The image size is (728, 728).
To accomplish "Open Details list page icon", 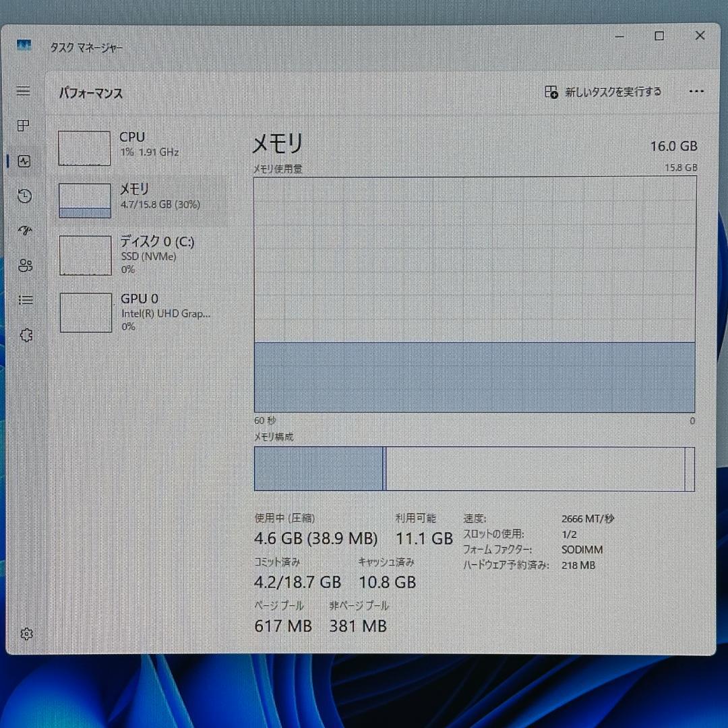I will click(26, 300).
